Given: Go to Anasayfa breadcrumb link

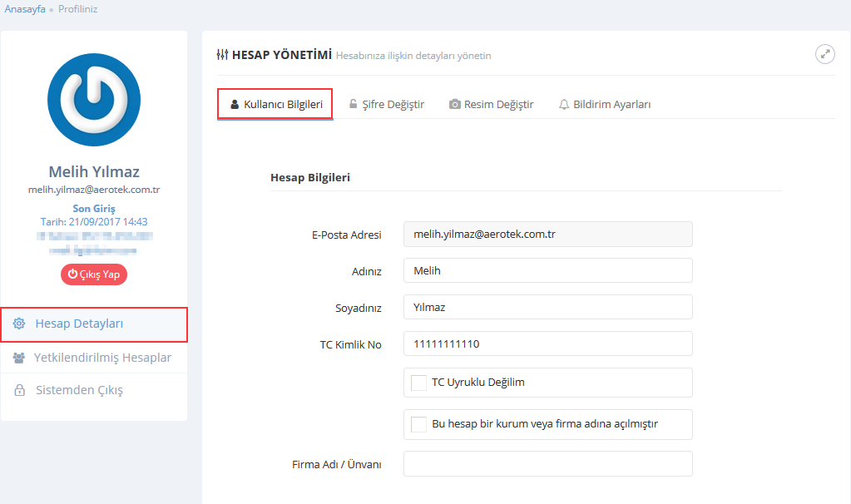Looking at the screenshot, I should pos(25,9).
